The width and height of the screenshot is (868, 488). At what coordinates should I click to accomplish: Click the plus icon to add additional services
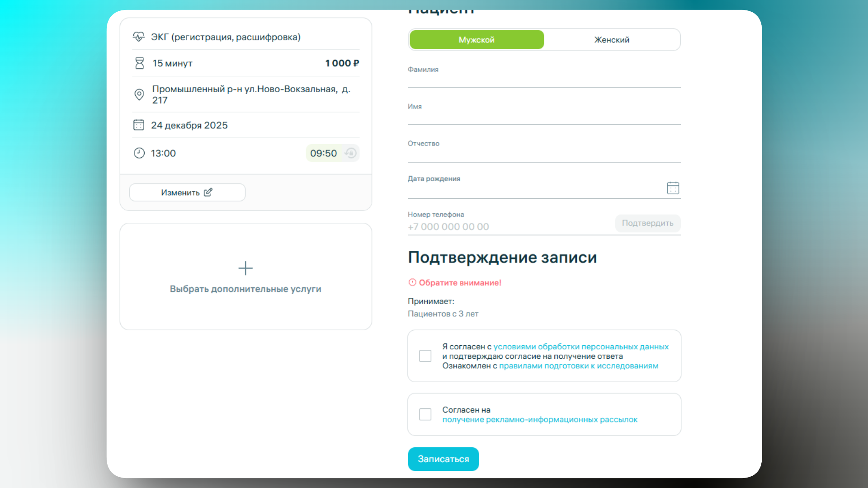(245, 268)
